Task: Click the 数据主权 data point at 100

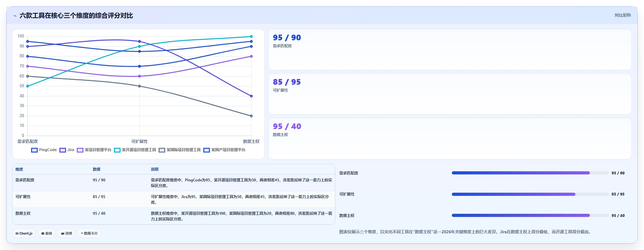Action: pyautogui.click(x=251, y=37)
